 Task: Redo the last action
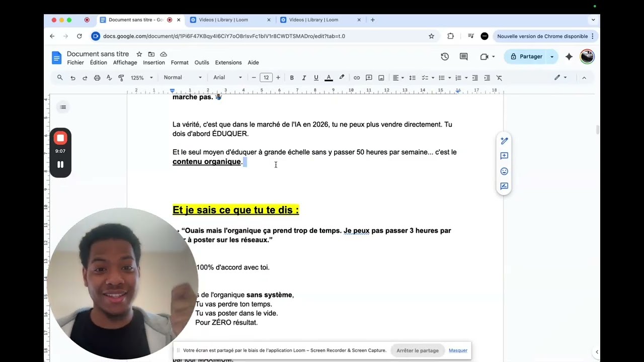pyautogui.click(x=85, y=77)
